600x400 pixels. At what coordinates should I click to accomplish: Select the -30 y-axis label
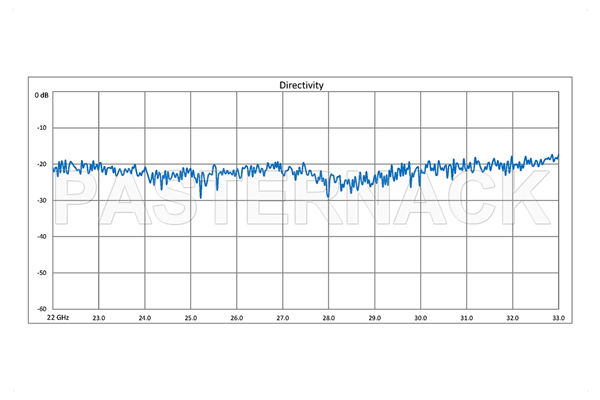click(42, 200)
